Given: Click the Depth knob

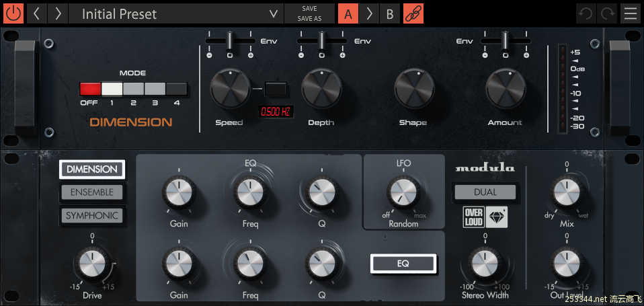Looking at the screenshot, I should point(321,89).
